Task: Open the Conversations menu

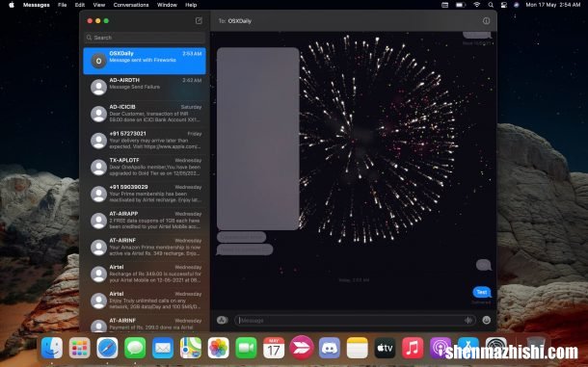Action: pos(131,5)
